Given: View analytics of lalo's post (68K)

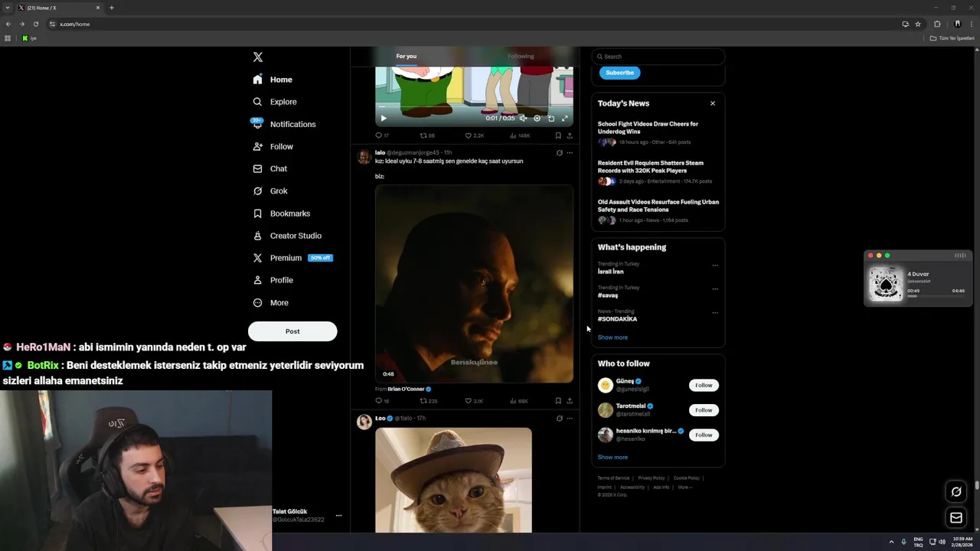Looking at the screenshot, I should click(x=519, y=401).
